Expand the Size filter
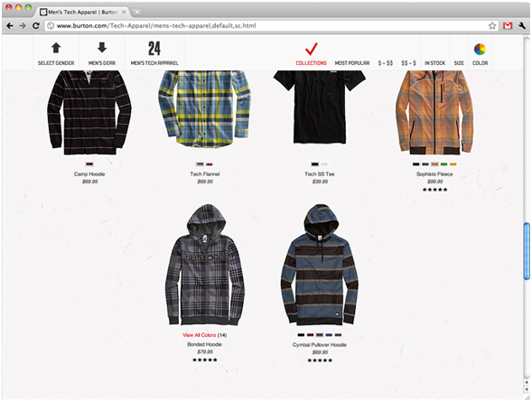Image resolution: width=532 pixels, height=402 pixels. (459, 63)
